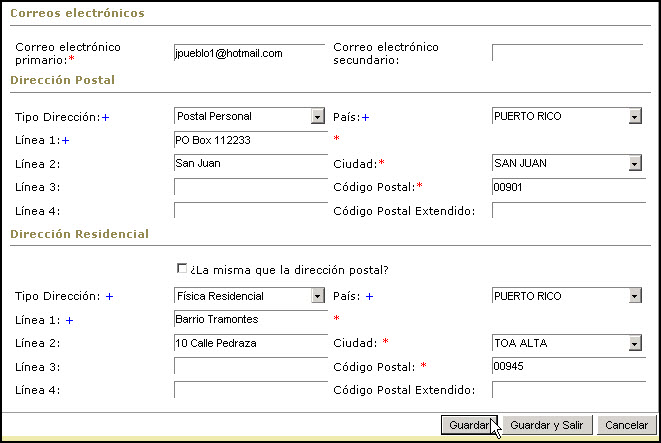Click the primary email field with jpueblo1@hotmail.com
The image size is (661, 443).
(x=250, y=53)
